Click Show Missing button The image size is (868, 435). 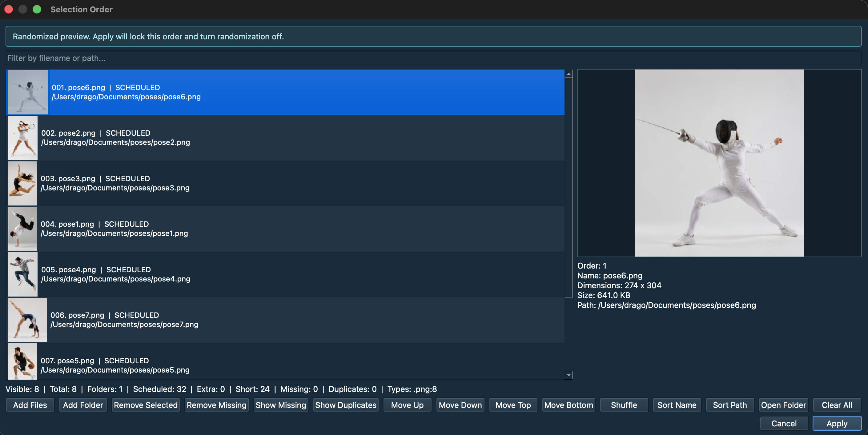[x=281, y=405]
